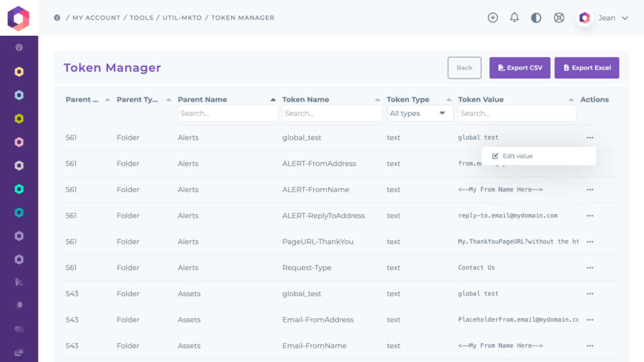Click the Export CSV button
The width and height of the screenshot is (644, 362).
pos(519,68)
